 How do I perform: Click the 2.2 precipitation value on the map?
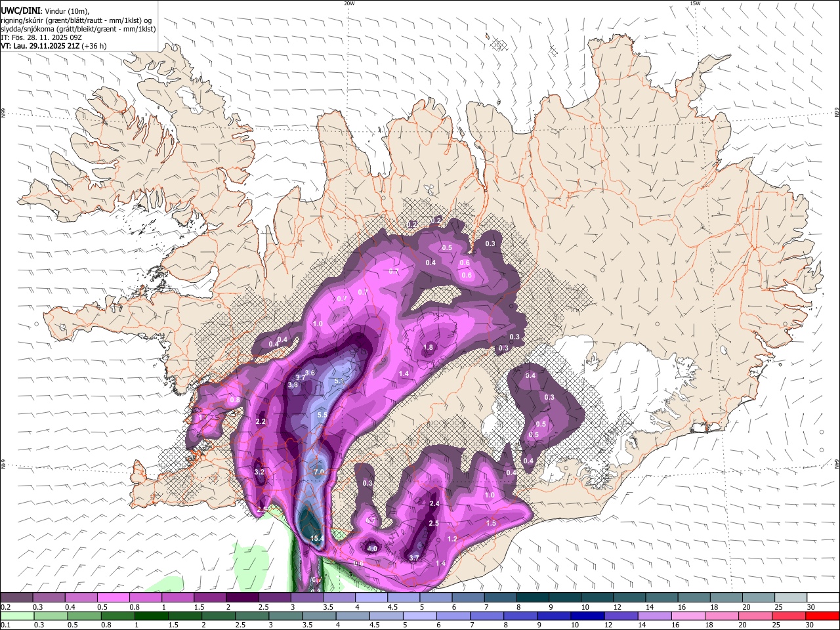(x=261, y=421)
